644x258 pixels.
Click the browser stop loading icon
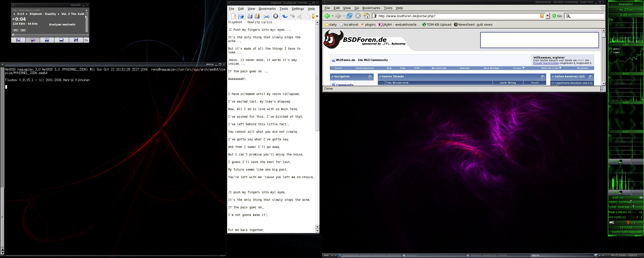pyautogui.click(x=358, y=16)
